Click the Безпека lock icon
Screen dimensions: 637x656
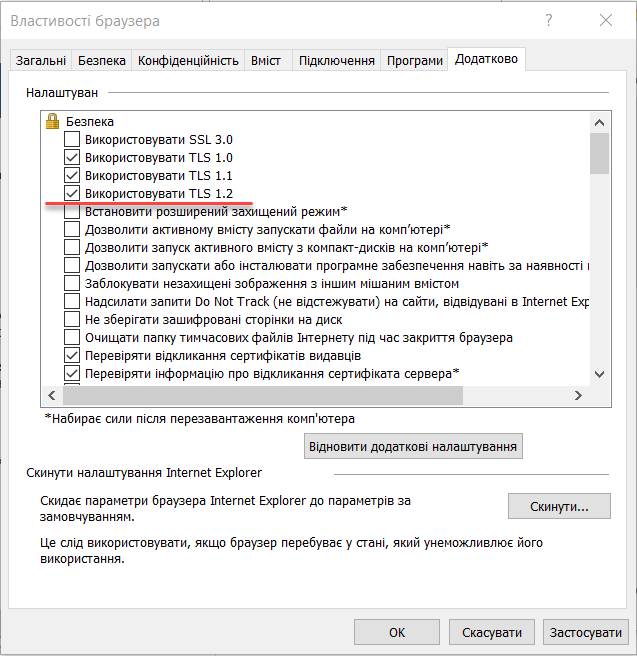[x=53, y=122]
